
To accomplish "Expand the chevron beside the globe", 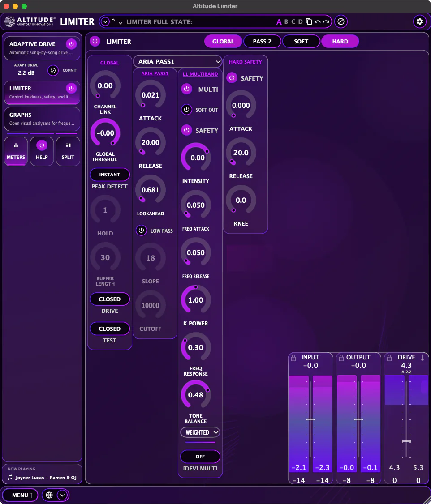I will 62,495.
